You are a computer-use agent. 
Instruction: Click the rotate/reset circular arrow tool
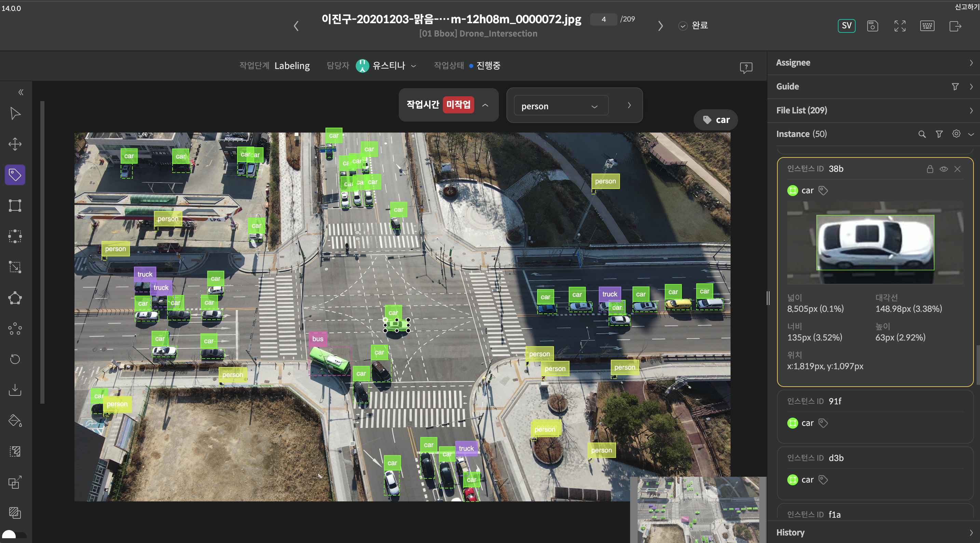pyautogui.click(x=15, y=359)
